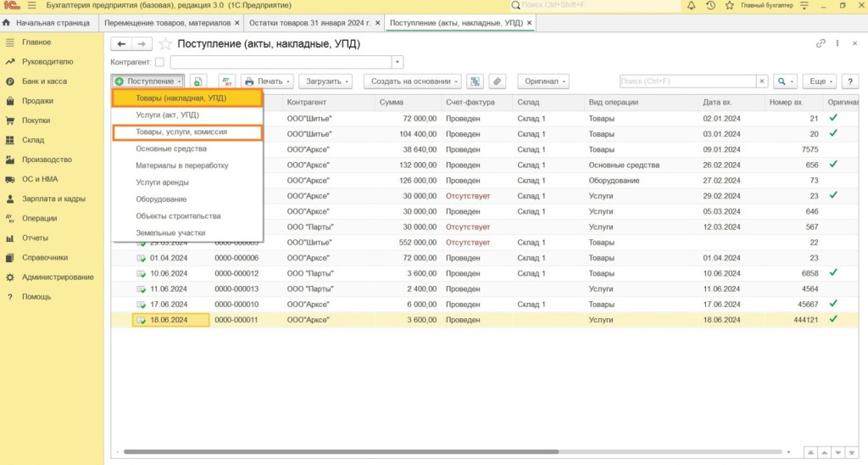Add this page to favorites star
Image resolution: width=868 pixels, height=465 pixels.
[165, 44]
